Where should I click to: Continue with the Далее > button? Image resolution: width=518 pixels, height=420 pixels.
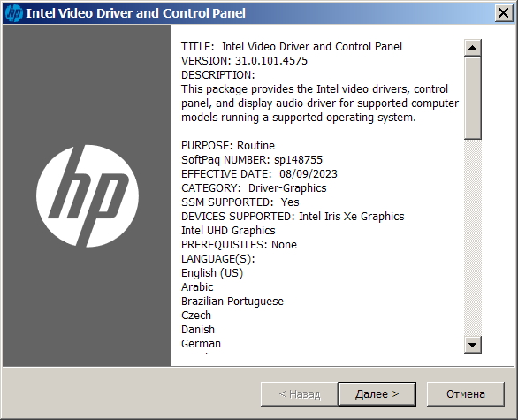[x=377, y=394]
